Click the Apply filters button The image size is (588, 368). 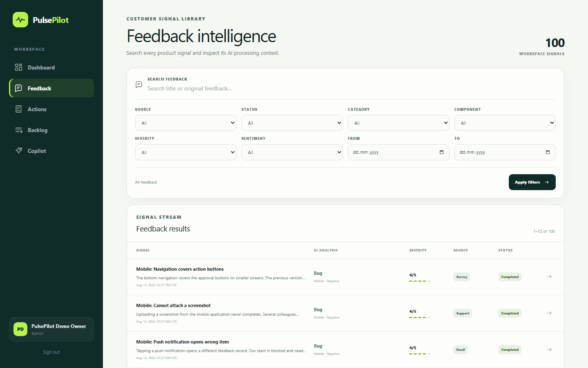(532, 182)
